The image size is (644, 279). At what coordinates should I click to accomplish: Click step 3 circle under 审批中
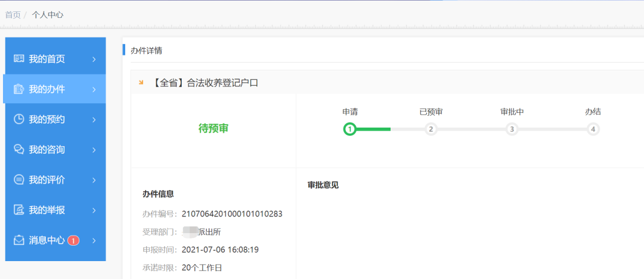[512, 129]
